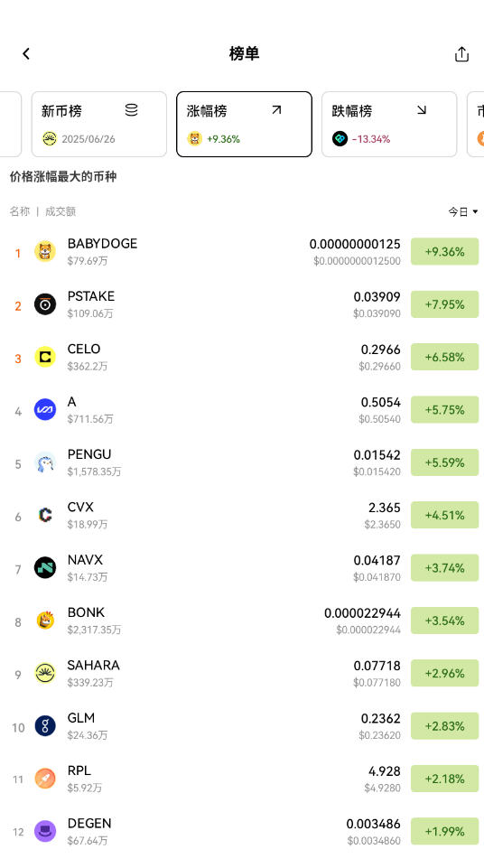Tap the DEGEN purple hat icon

coord(45,832)
